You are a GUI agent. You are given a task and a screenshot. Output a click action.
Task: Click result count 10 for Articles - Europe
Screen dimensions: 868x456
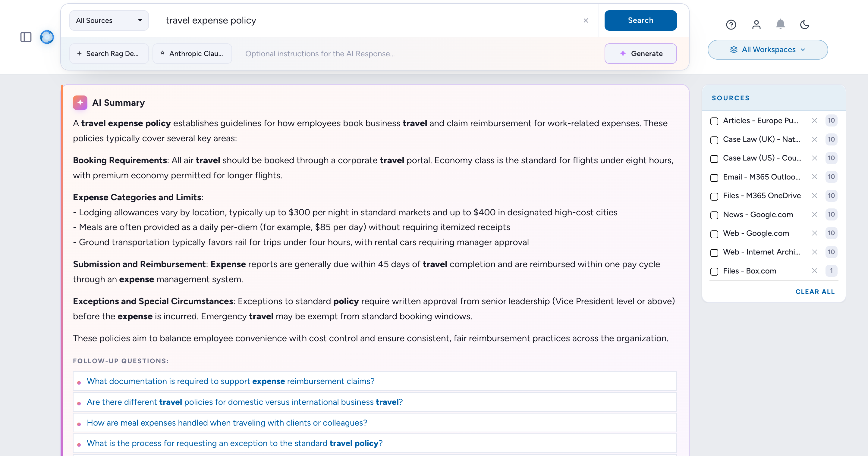831,120
